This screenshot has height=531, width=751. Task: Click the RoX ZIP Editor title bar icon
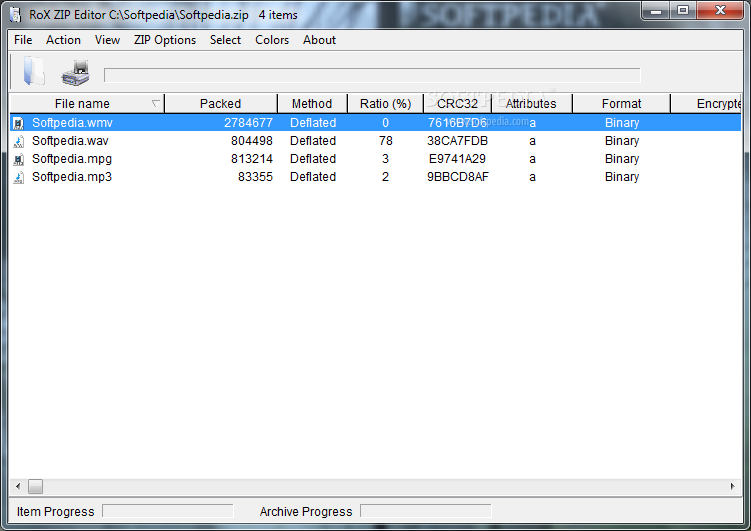point(15,15)
